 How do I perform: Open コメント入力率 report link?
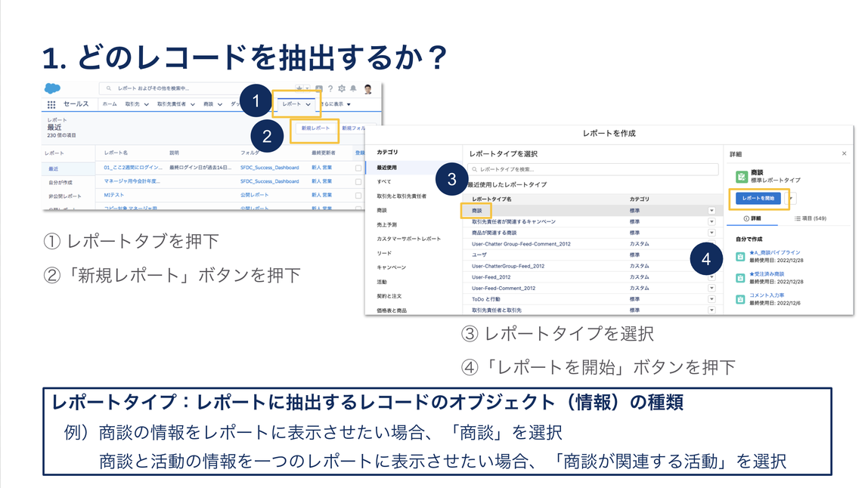(x=767, y=295)
